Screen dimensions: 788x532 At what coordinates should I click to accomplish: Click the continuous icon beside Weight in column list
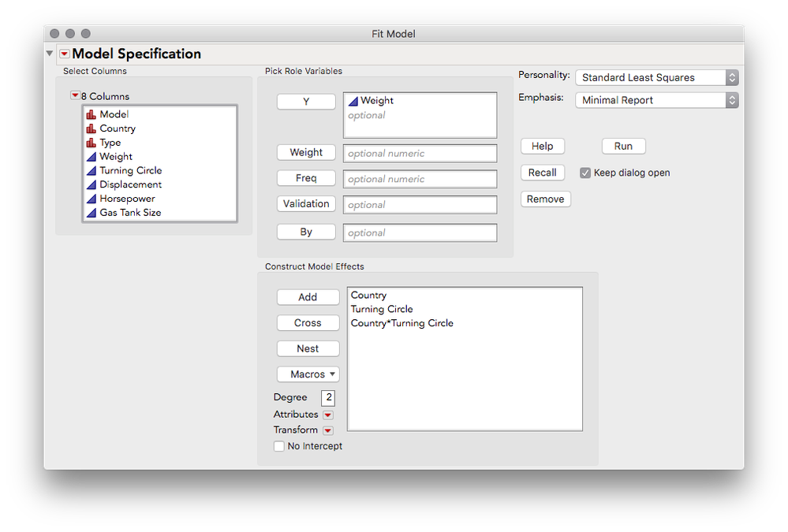91,157
